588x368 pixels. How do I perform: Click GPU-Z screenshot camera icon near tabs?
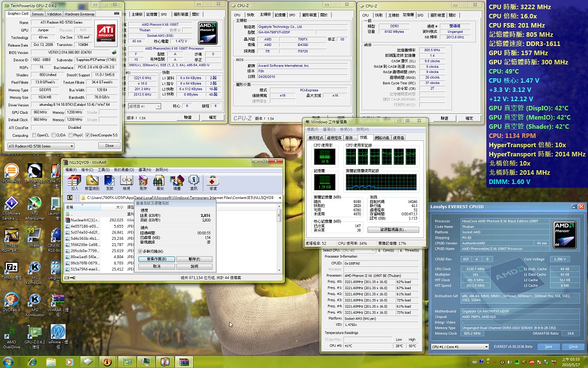tap(117, 14)
